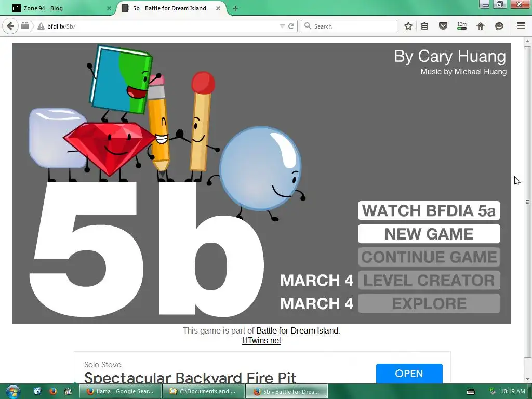Screen dimensions: 532x399
Task: Open a new tab with plus button
Action: point(235,8)
